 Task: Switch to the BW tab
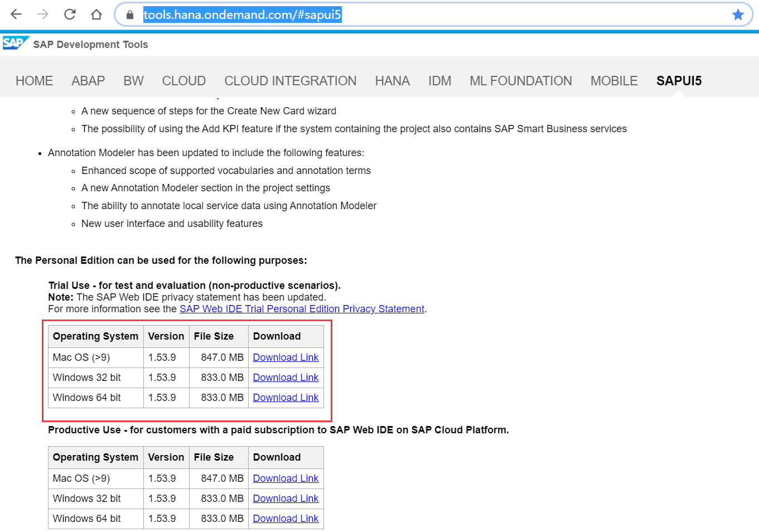tap(133, 81)
